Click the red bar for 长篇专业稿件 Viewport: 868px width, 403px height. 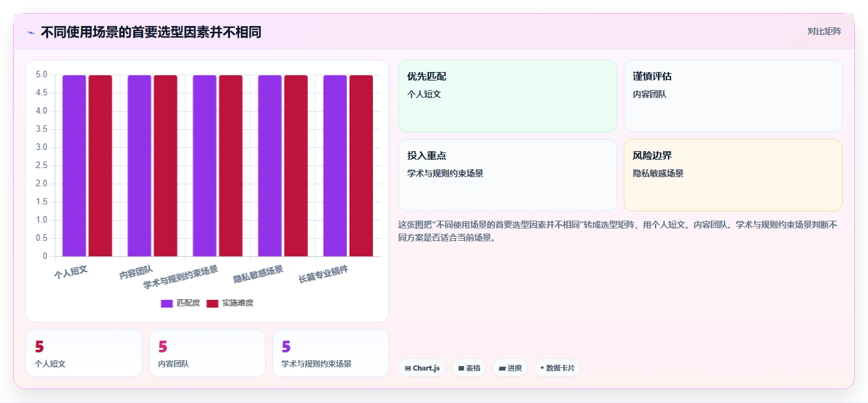click(x=361, y=165)
